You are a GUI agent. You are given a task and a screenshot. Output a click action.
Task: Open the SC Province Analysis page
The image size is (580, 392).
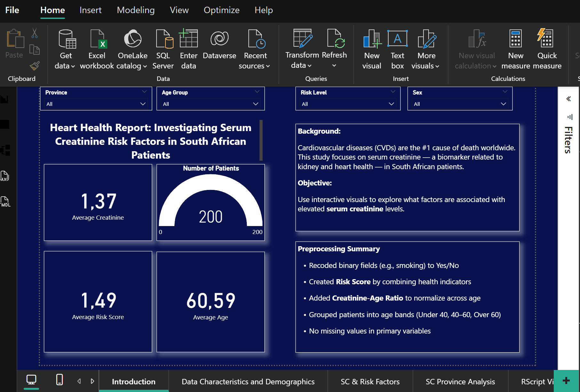[x=460, y=381]
